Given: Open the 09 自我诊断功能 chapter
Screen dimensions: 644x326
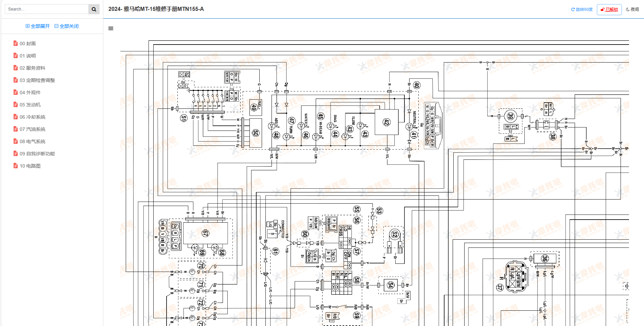Looking at the screenshot, I should pos(37,154).
